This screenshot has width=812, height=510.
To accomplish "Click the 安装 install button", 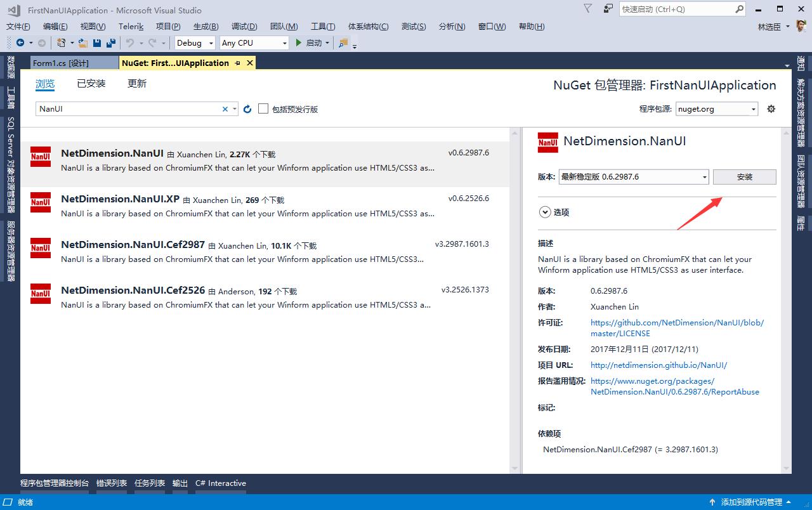I will click(x=745, y=177).
